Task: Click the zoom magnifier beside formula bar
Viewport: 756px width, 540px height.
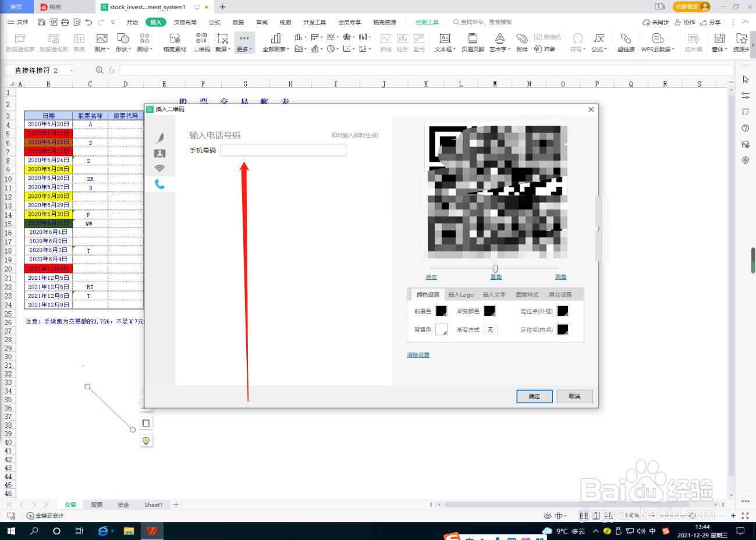Action: [100, 70]
